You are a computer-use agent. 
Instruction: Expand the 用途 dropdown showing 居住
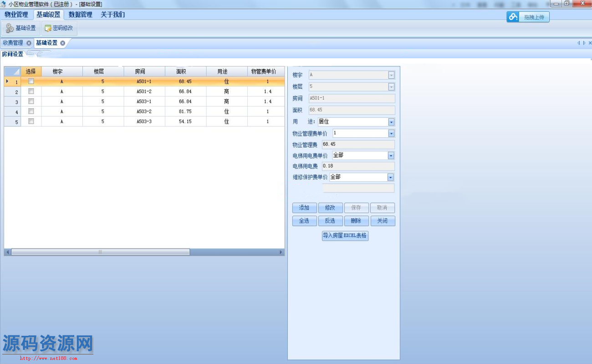click(x=391, y=122)
